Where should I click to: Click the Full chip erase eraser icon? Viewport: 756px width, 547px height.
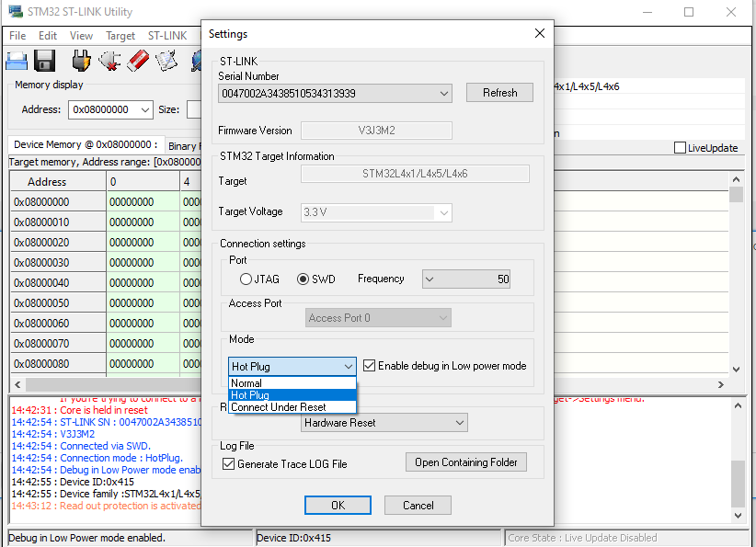(x=138, y=62)
